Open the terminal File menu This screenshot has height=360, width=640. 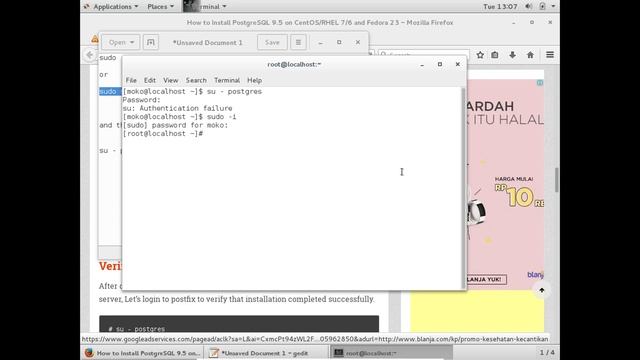(x=131, y=80)
